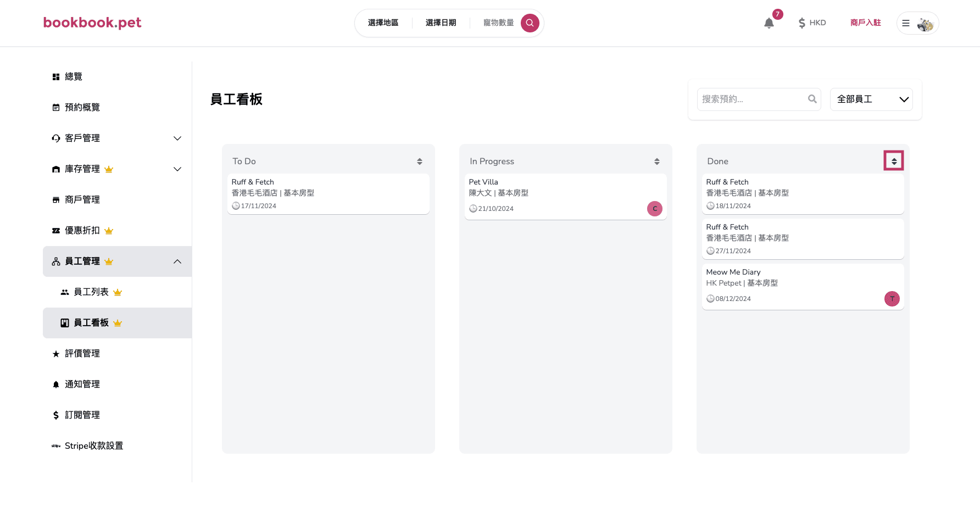
Task: Open 評價管理 menu item
Action: pos(118,354)
